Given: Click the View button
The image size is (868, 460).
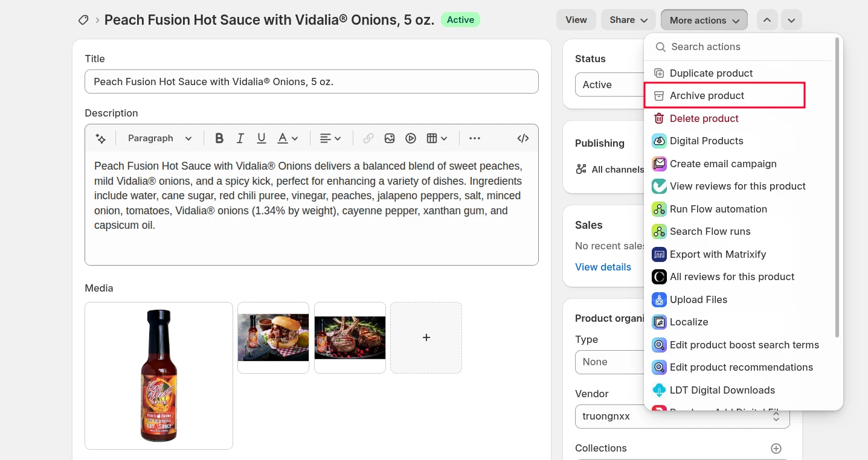Looking at the screenshot, I should tap(576, 20).
